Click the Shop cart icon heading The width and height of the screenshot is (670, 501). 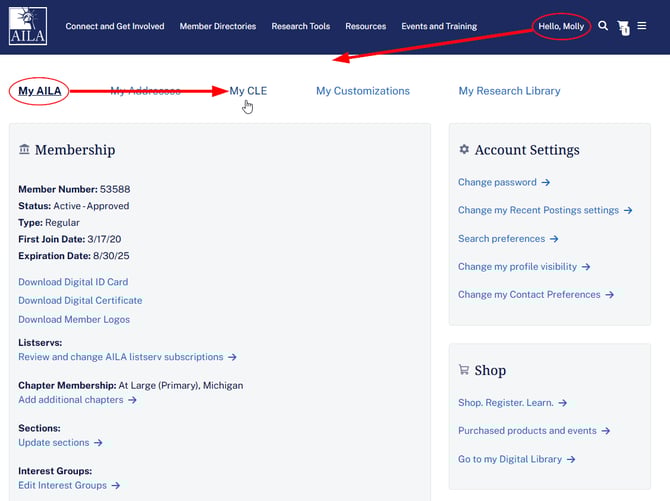point(464,370)
